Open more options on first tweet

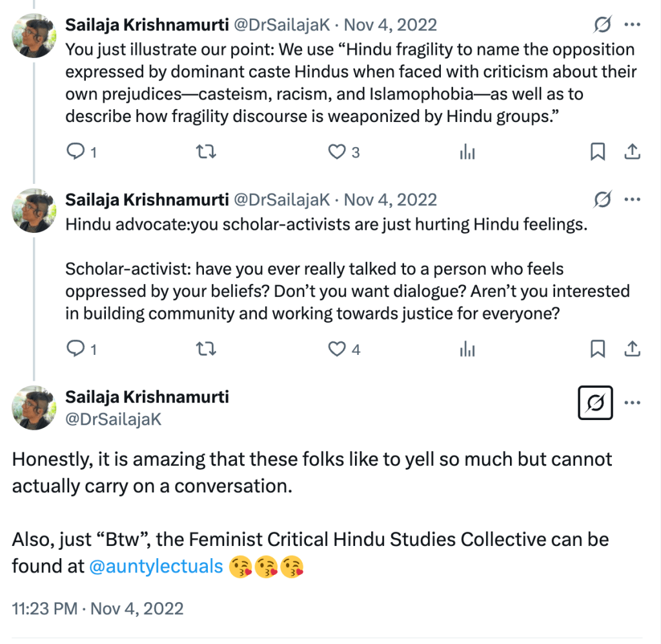pos(633,25)
